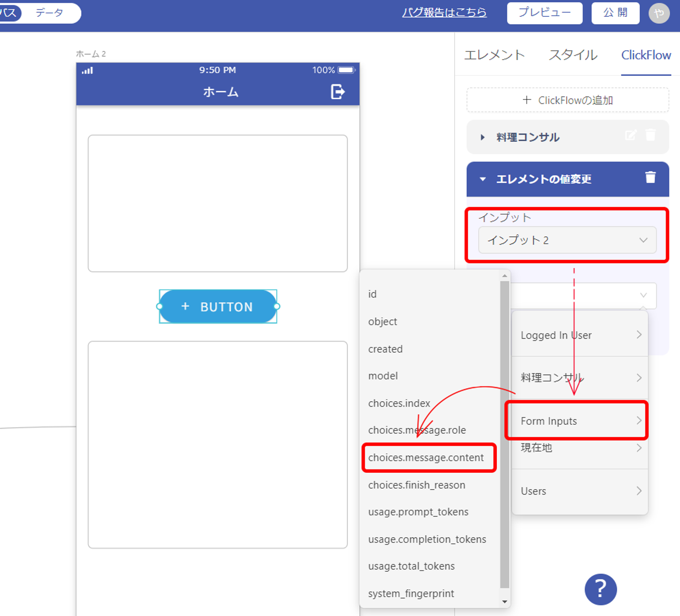Click the field list scrollbar up arrow
Image resolution: width=680 pixels, height=616 pixels.
tap(505, 276)
